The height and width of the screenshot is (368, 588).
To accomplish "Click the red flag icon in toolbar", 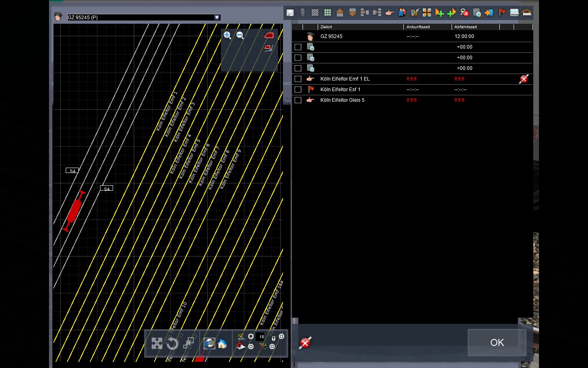I will [x=502, y=13].
